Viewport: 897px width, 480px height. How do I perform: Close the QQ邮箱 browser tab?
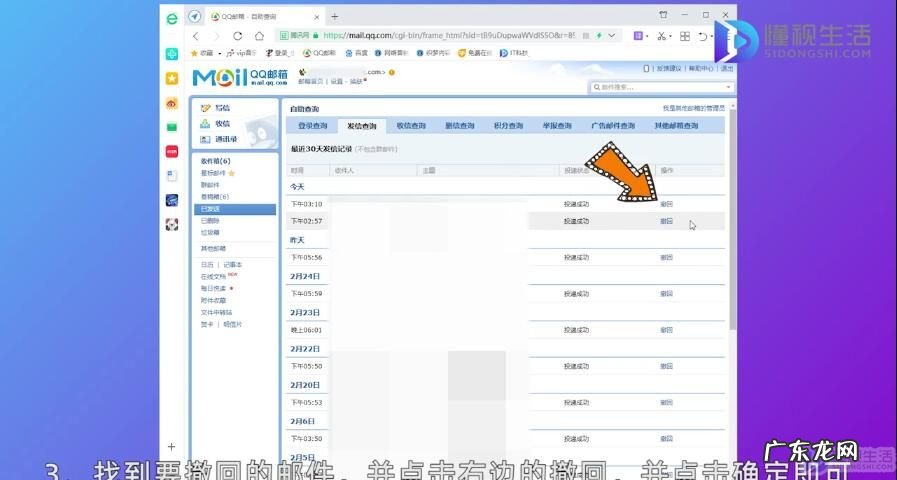point(315,16)
